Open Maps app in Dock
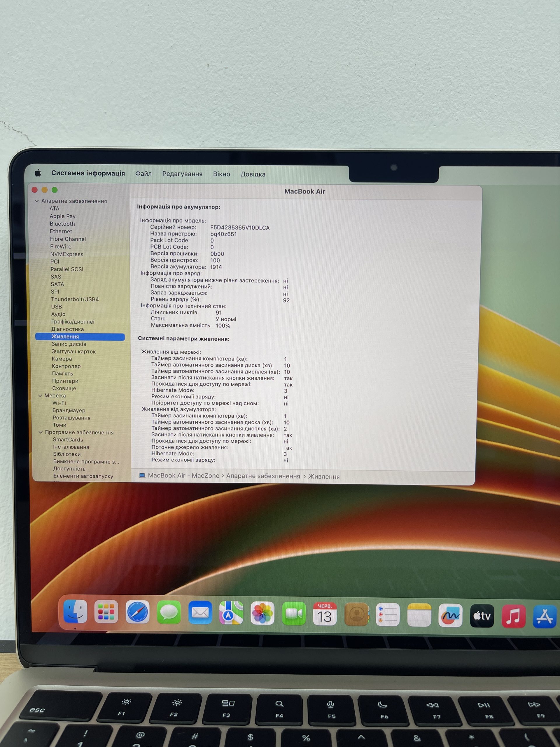The image size is (560, 747). pyautogui.click(x=231, y=613)
